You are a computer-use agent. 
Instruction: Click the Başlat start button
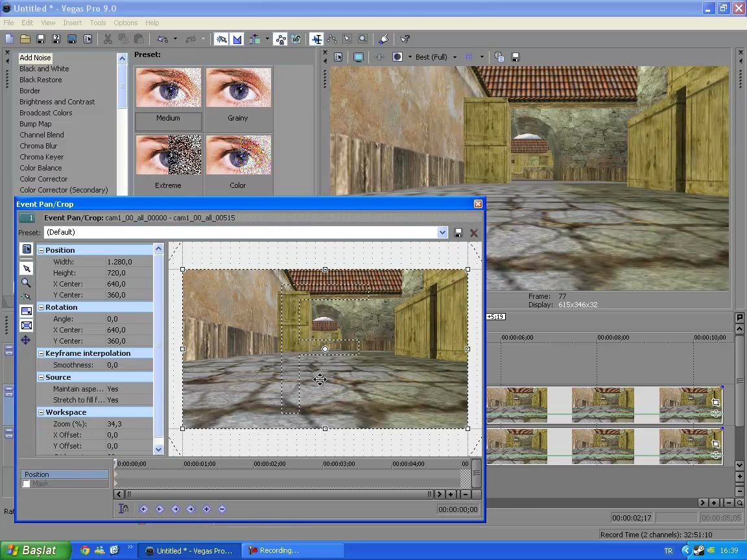(35, 550)
